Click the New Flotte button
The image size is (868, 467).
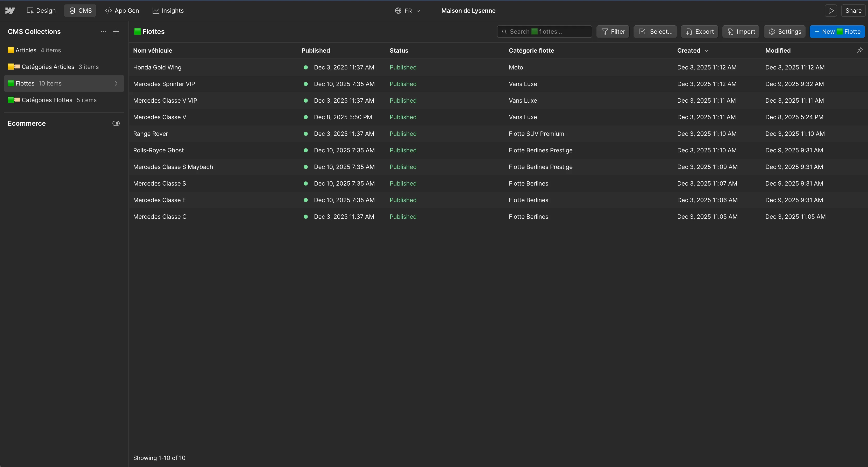[x=837, y=32]
